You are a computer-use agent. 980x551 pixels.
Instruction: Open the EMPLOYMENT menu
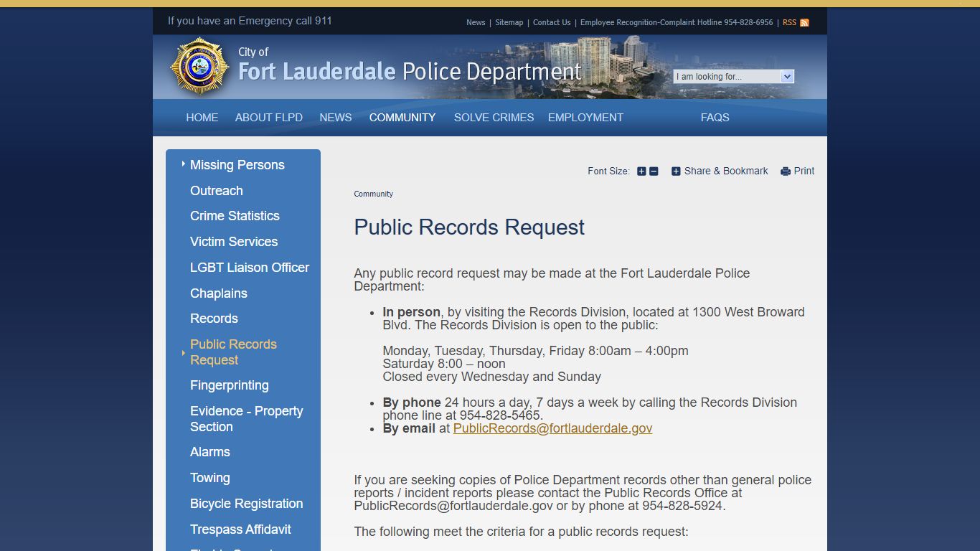pos(585,118)
